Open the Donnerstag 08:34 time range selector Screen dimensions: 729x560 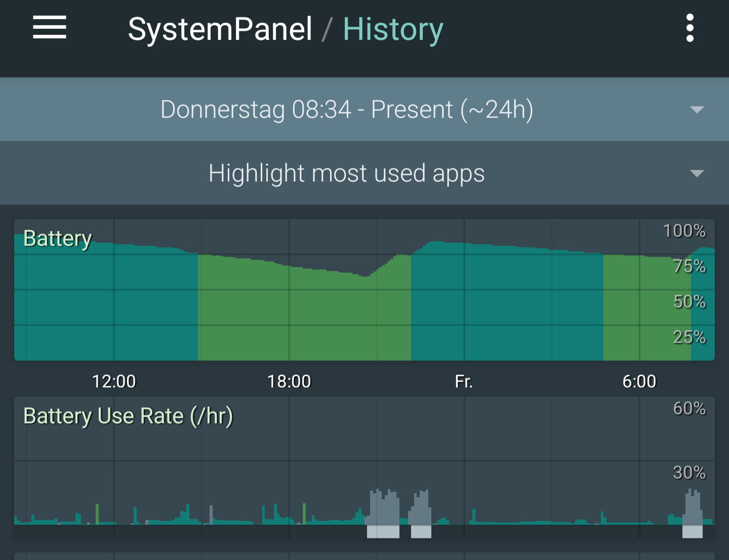347,109
